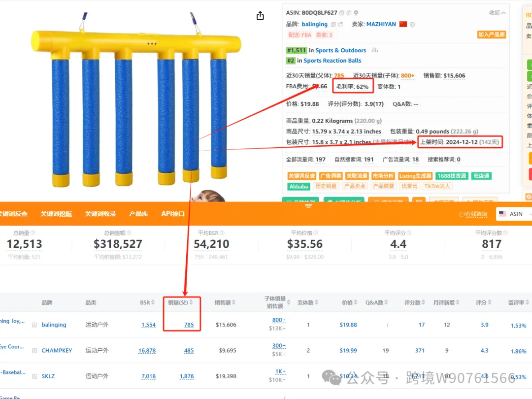
Task: Click the yellow and blue product image
Action: (136, 105)
